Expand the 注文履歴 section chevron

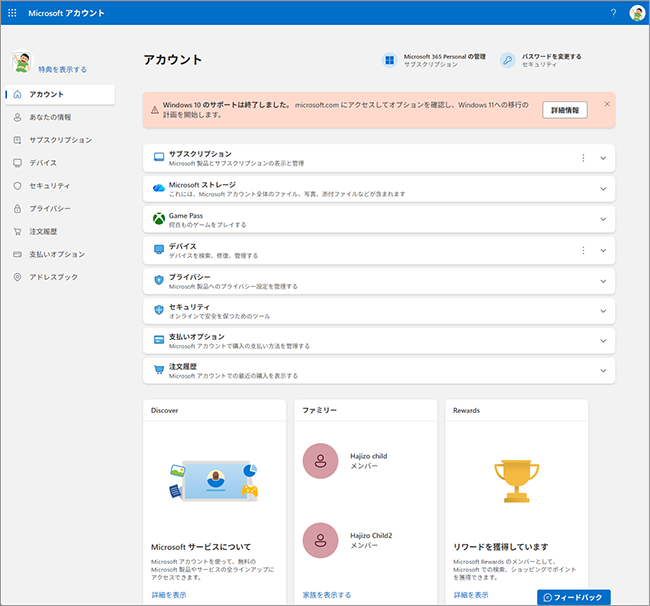pyautogui.click(x=603, y=371)
